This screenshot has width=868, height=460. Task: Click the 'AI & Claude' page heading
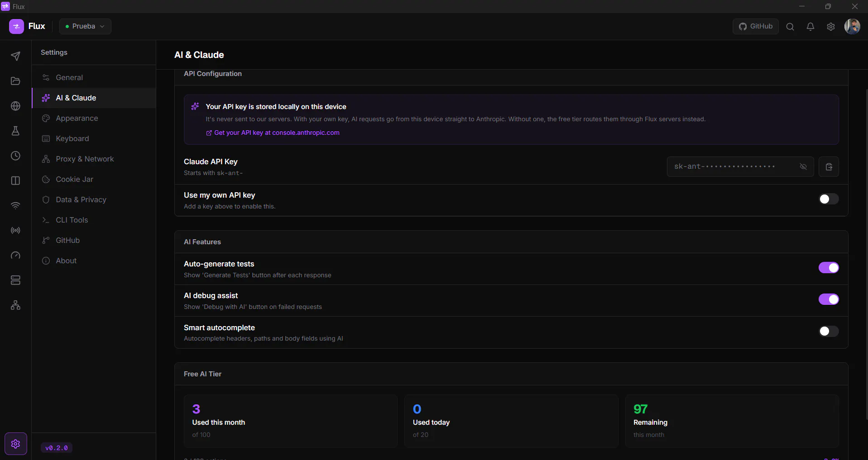199,55
